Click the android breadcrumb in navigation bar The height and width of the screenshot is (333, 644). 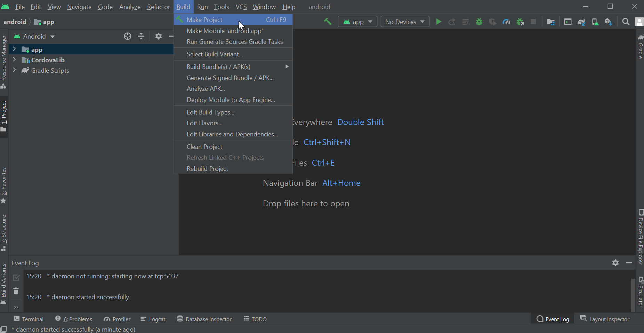coord(15,22)
